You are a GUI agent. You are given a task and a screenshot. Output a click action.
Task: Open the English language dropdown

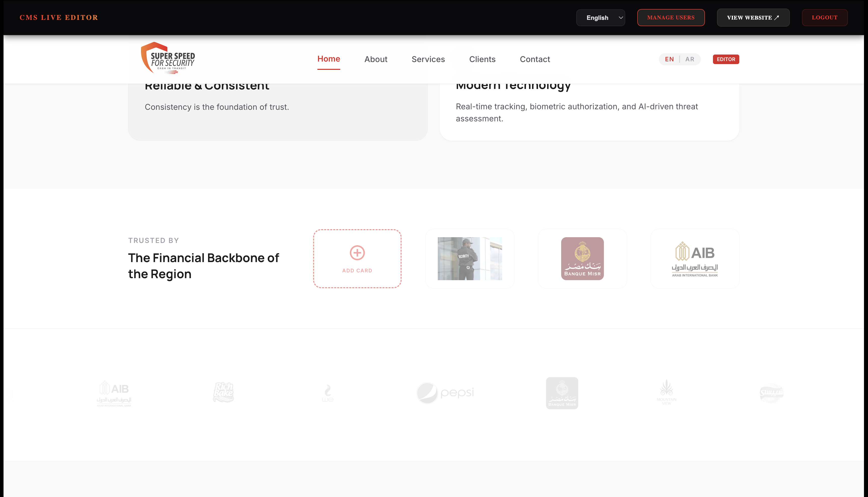[x=600, y=18]
